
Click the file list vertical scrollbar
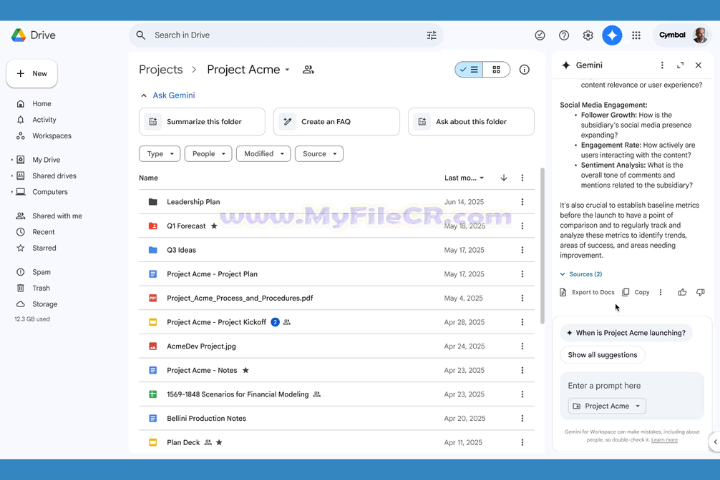542,246
